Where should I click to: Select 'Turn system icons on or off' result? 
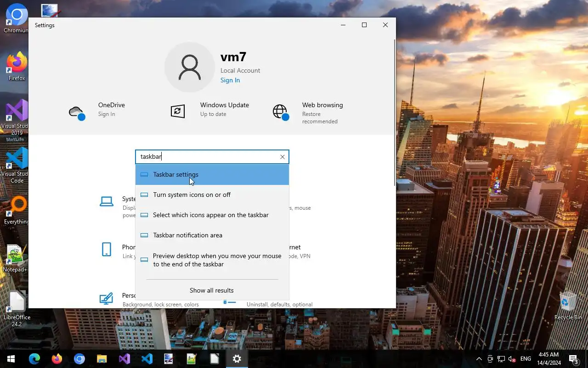pos(212,195)
